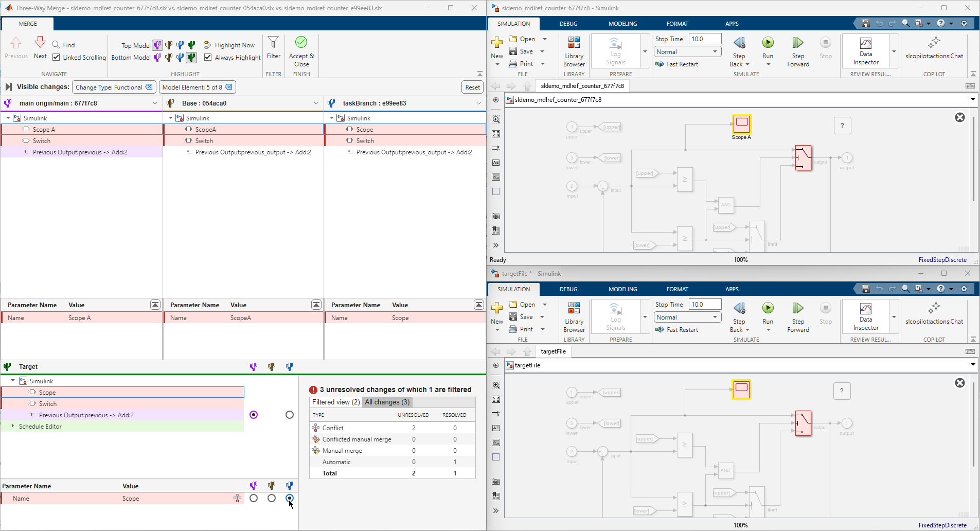Go to the Next change in Merge toolstrip

pyautogui.click(x=40, y=48)
